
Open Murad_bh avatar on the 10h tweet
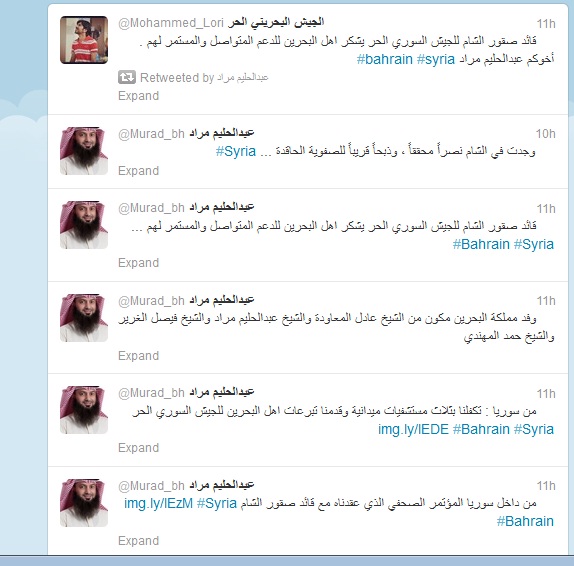[84, 151]
